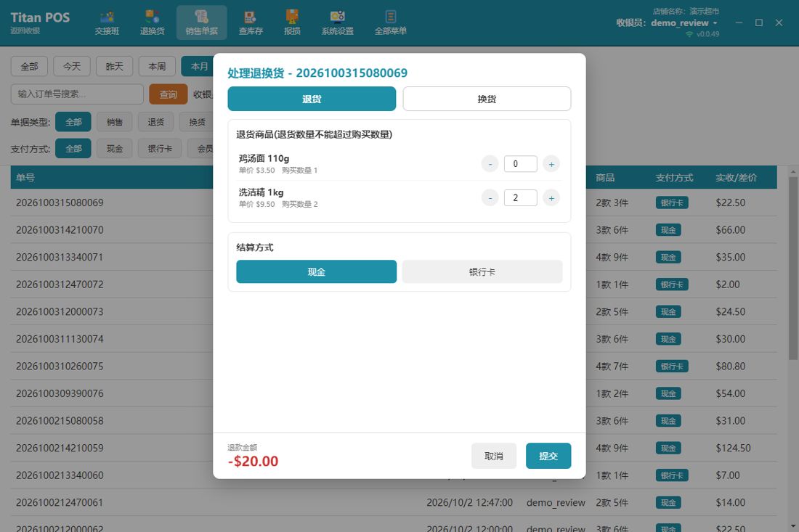Filter orders by 本周

[x=157, y=67]
